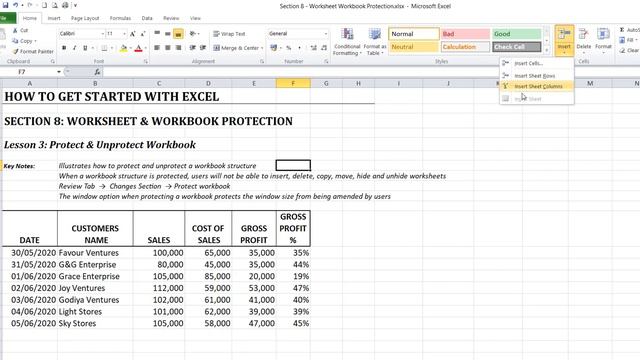Align text right in Alignment group
The width and height of the screenshot is (640, 360).
pyautogui.click(x=178, y=48)
